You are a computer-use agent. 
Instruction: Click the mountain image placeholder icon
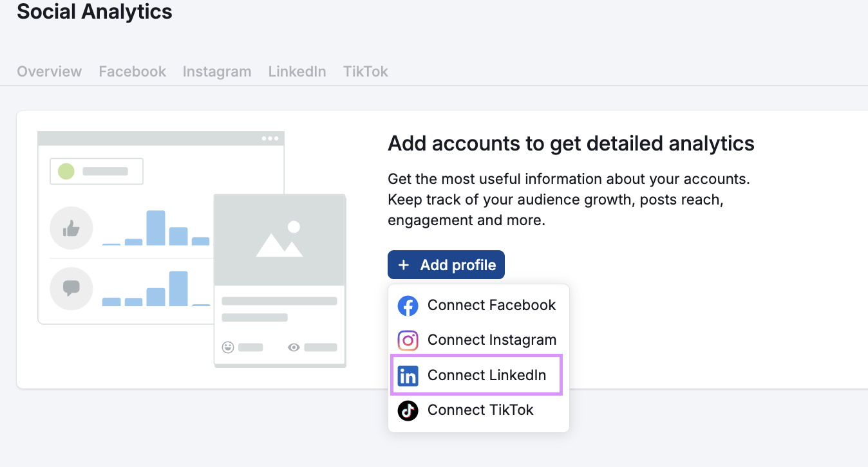pos(279,240)
